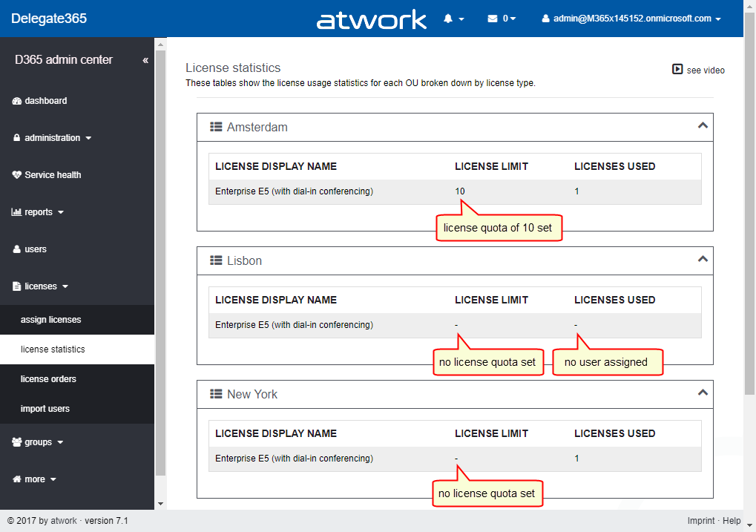Collapse the sidebar with double-chevron icon
Viewport: 756px width, 532px height.
[145, 60]
